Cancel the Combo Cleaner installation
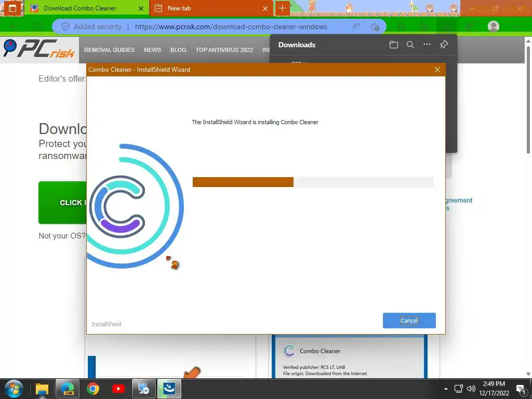This screenshot has height=399, width=532. tap(409, 320)
